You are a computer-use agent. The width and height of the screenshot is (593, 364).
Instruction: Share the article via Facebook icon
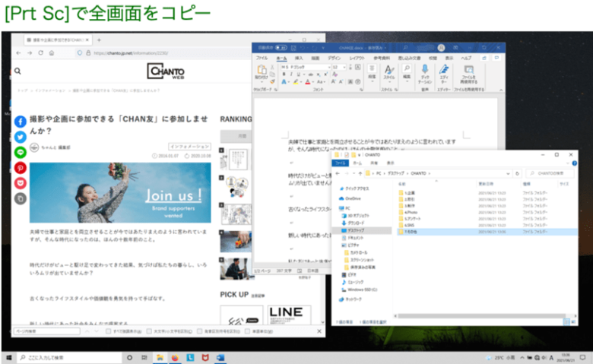[x=21, y=122]
